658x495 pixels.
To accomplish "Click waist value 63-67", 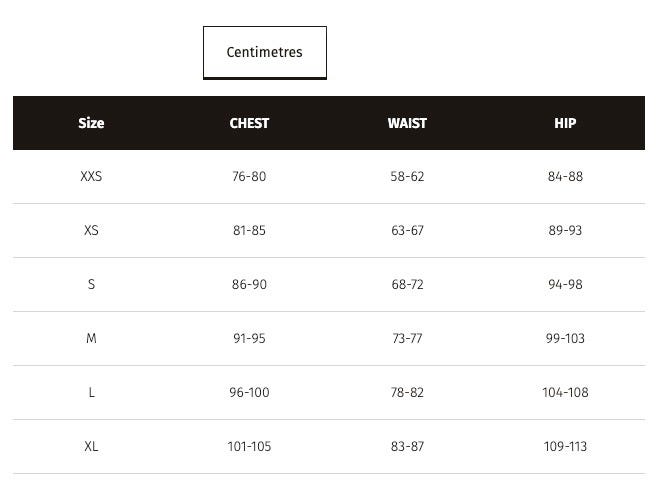I will click(x=407, y=230).
